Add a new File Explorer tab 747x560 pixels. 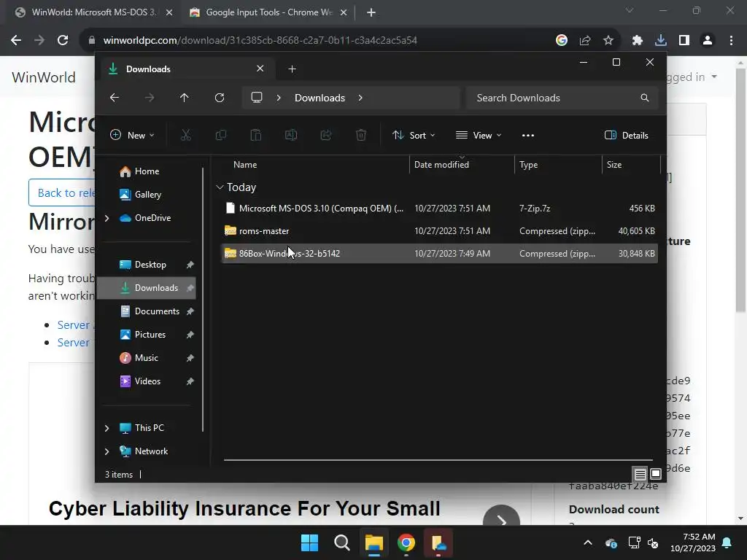(292, 69)
